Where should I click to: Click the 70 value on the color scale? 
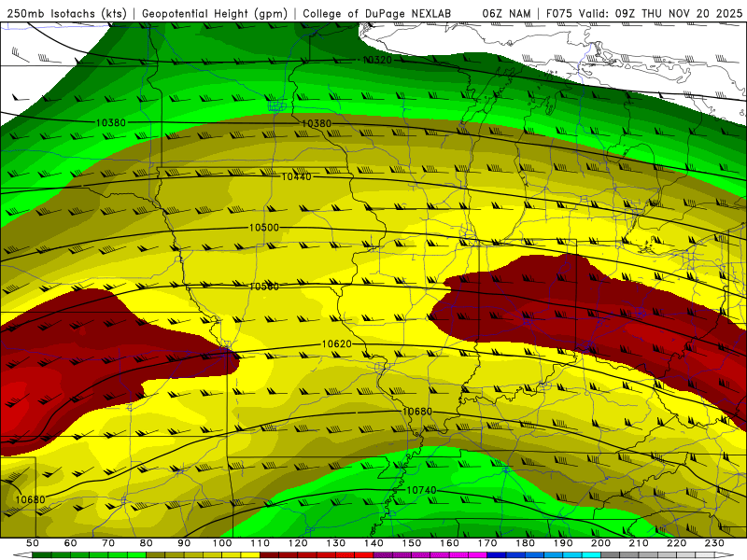[108, 543]
